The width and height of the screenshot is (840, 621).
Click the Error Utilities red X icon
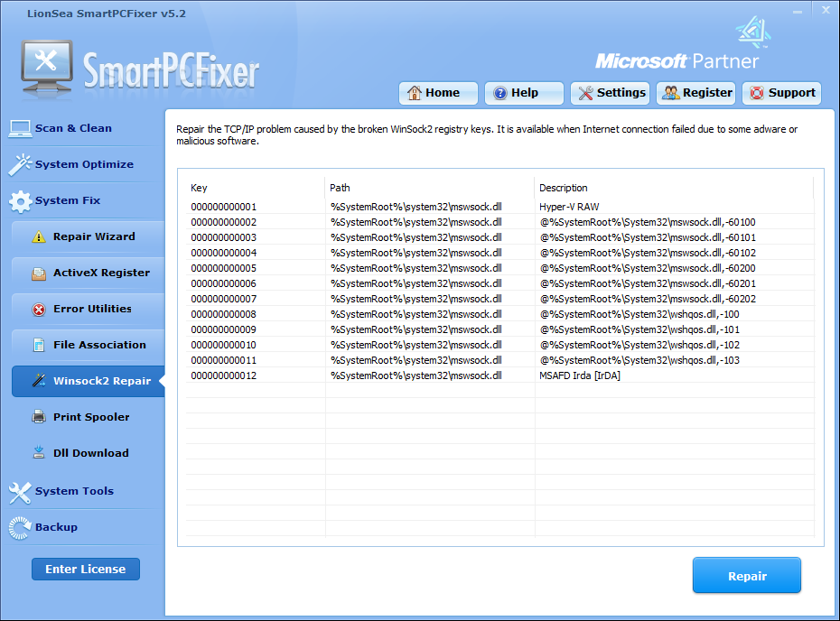(39, 310)
